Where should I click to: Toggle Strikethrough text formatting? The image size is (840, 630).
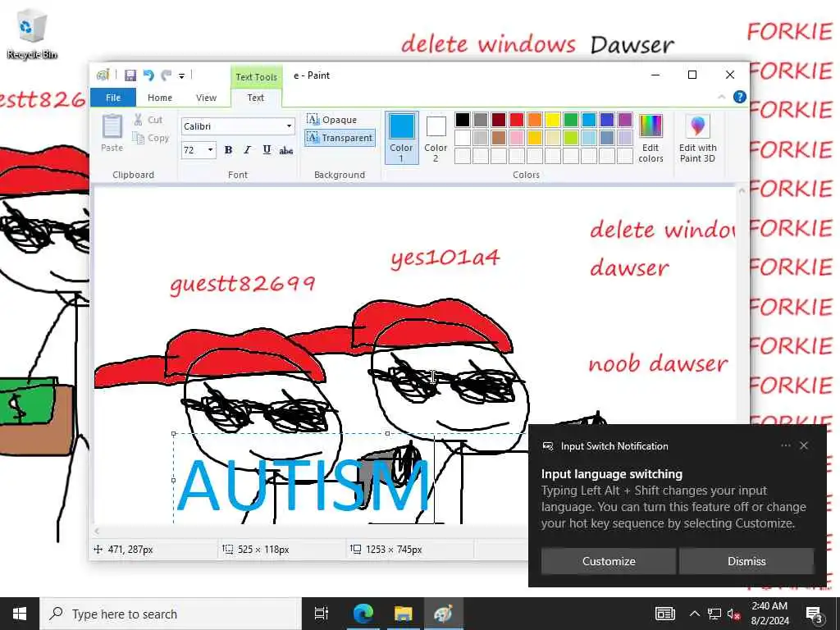point(286,151)
